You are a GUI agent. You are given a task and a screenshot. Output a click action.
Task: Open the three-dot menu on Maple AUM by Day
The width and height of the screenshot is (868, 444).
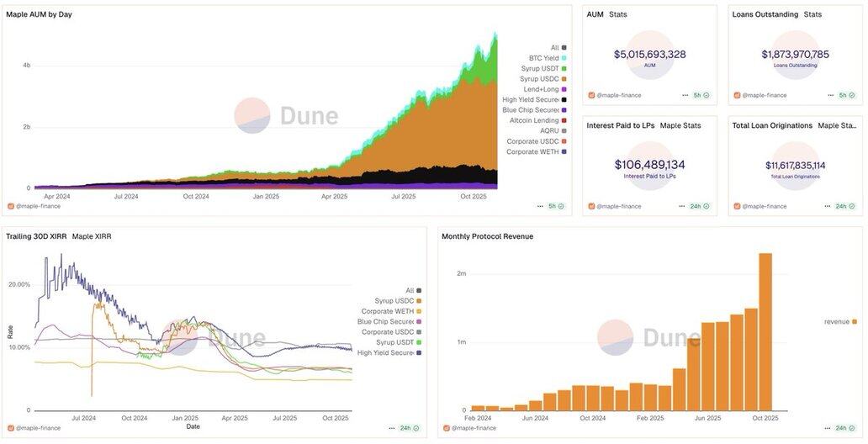click(x=540, y=206)
